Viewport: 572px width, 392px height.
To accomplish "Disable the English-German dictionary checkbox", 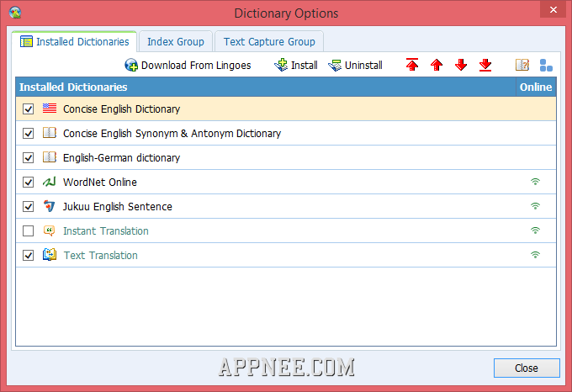I will coord(28,158).
